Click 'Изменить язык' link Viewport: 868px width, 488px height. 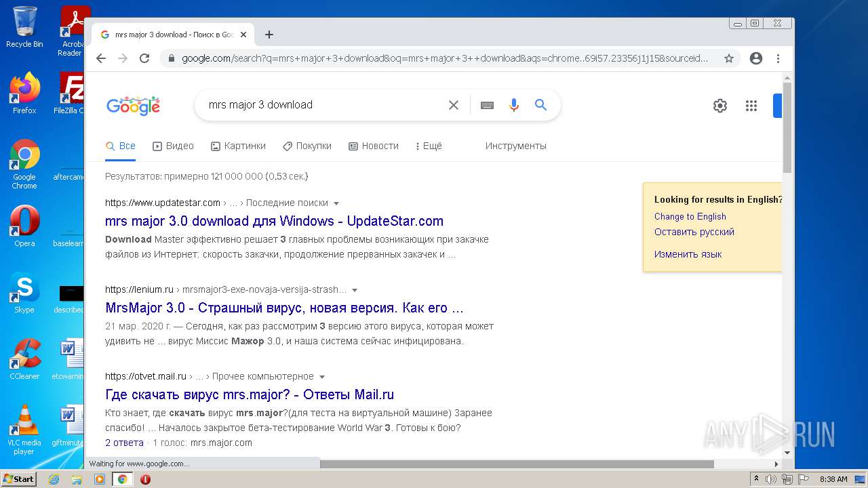688,254
